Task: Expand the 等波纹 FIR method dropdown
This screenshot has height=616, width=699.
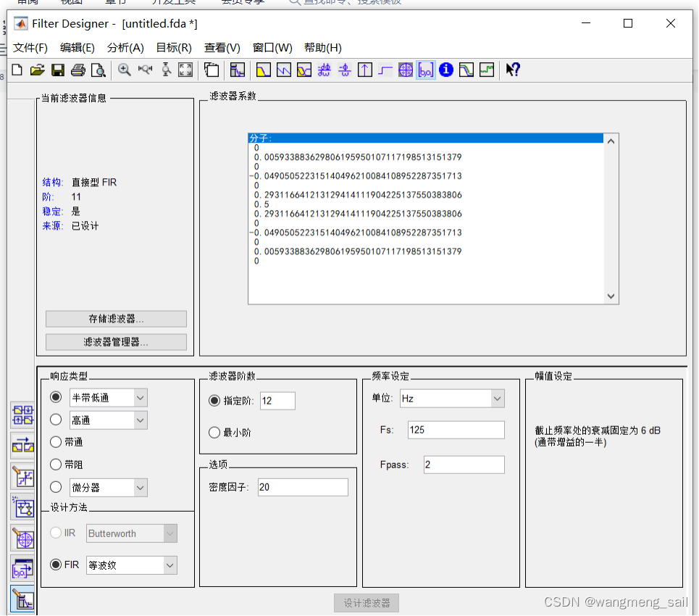Action: (170, 565)
